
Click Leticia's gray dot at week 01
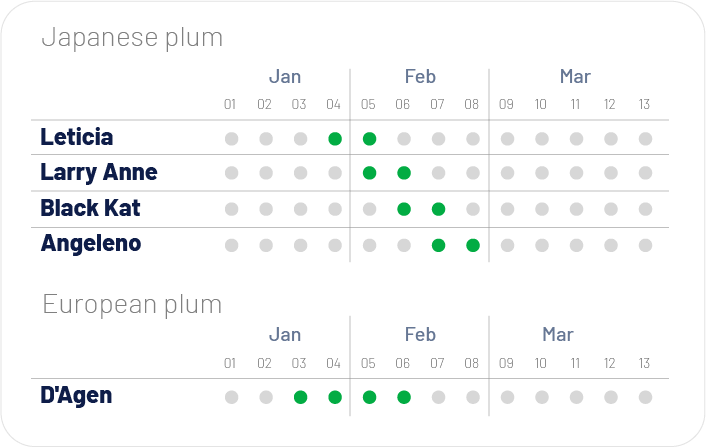coord(231,139)
